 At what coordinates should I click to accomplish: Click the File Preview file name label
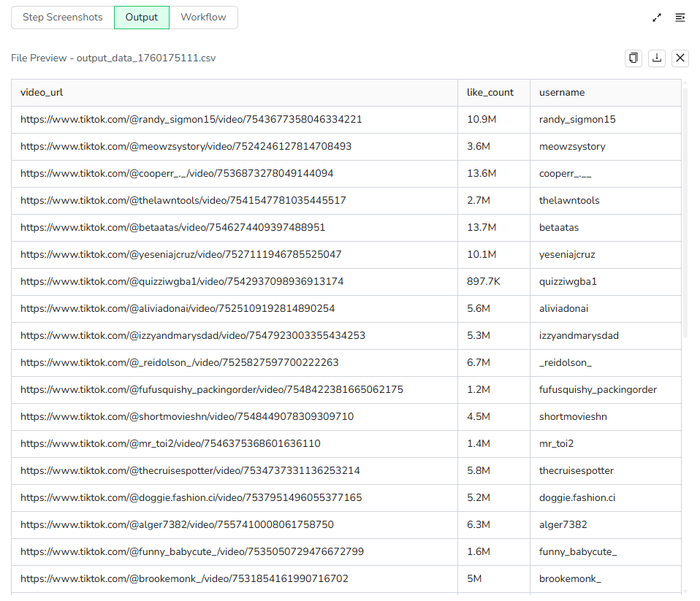point(113,58)
